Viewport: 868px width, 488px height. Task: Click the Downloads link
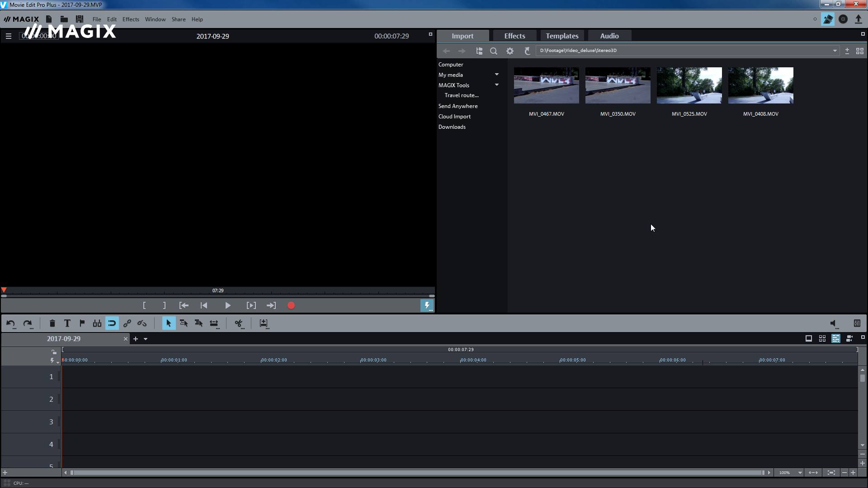click(x=452, y=127)
